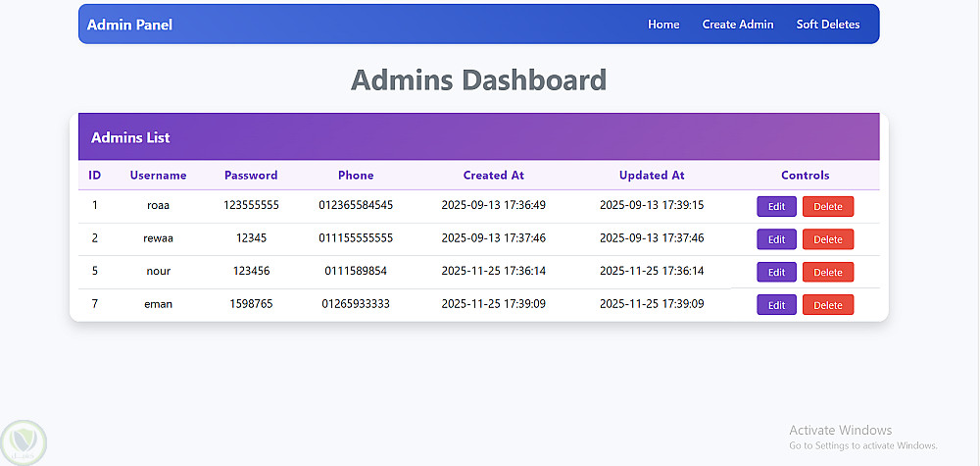Click the Username column header
This screenshot has height=466, width=980.
[158, 176]
